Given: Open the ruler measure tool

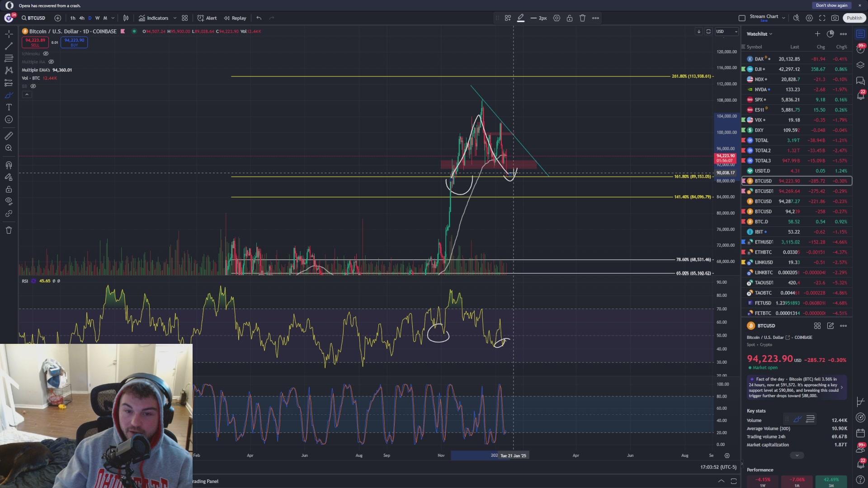Looking at the screenshot, I should 9,136.
